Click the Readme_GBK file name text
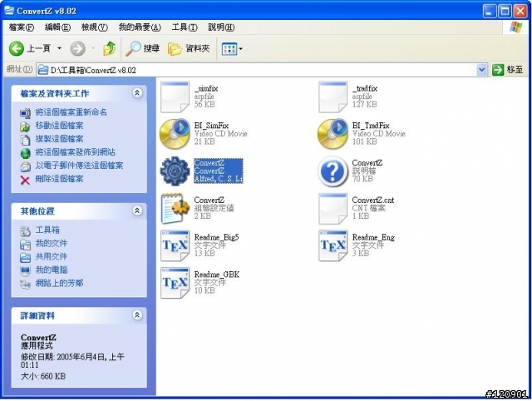532x401 pixels. (216, 274)
